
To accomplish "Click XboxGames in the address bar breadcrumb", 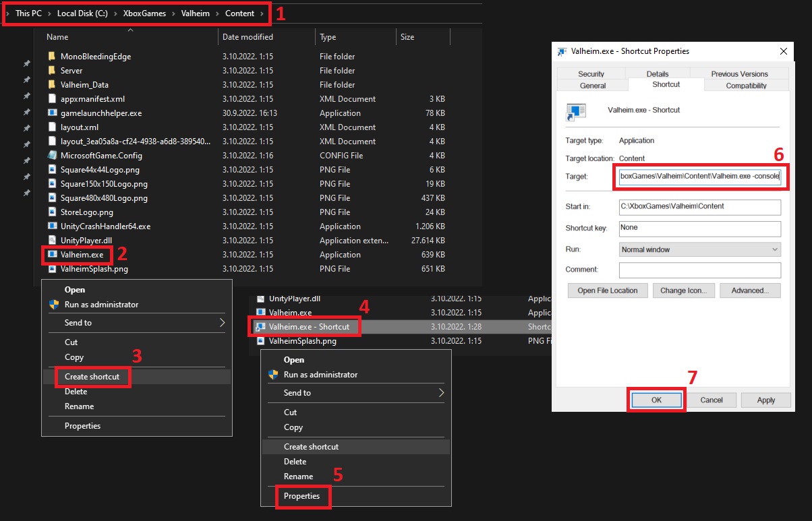I will click(145, 13).
